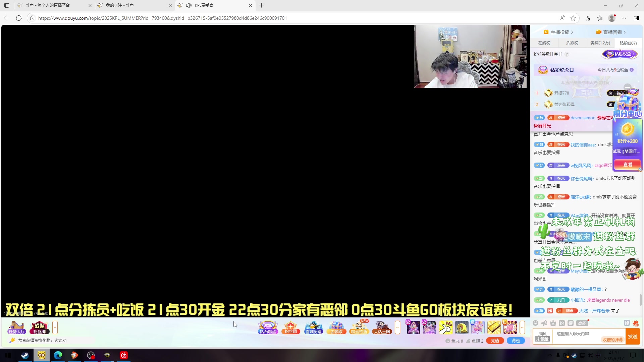This screenshot has height=362, width=644.
Task: Click the red splash effects icon
Action: pyautogui.click(x=636, y=323)
